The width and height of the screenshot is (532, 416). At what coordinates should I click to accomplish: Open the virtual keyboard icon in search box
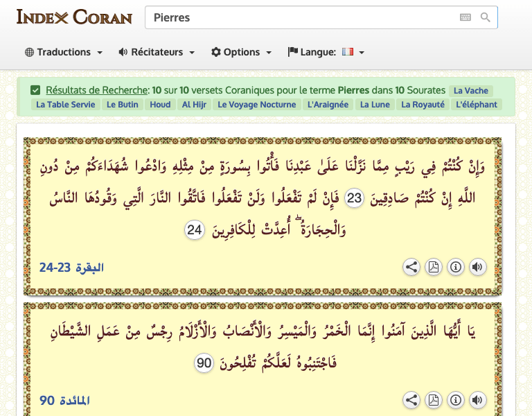[x=465, y=17]
